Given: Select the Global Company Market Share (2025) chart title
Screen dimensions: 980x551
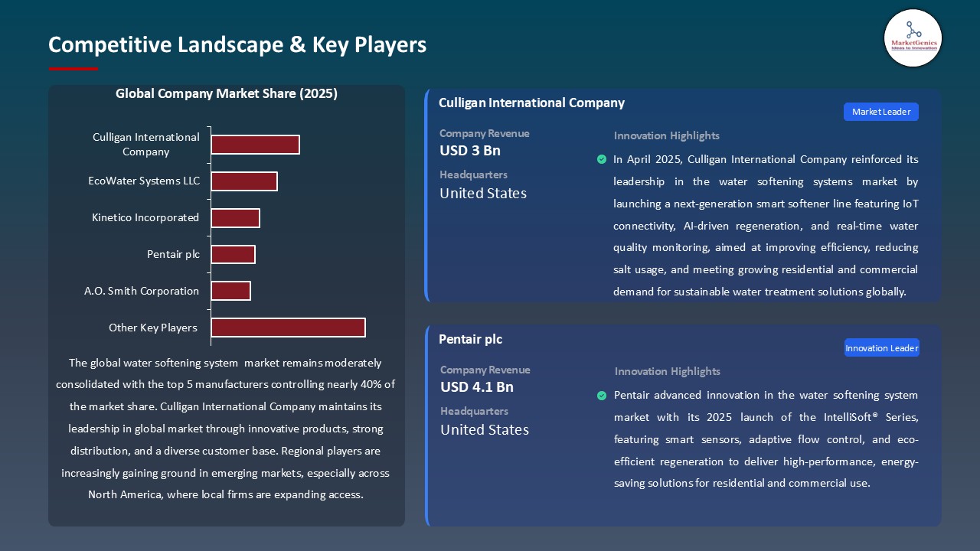Looking at the screenshot, I should click(227, 93).
